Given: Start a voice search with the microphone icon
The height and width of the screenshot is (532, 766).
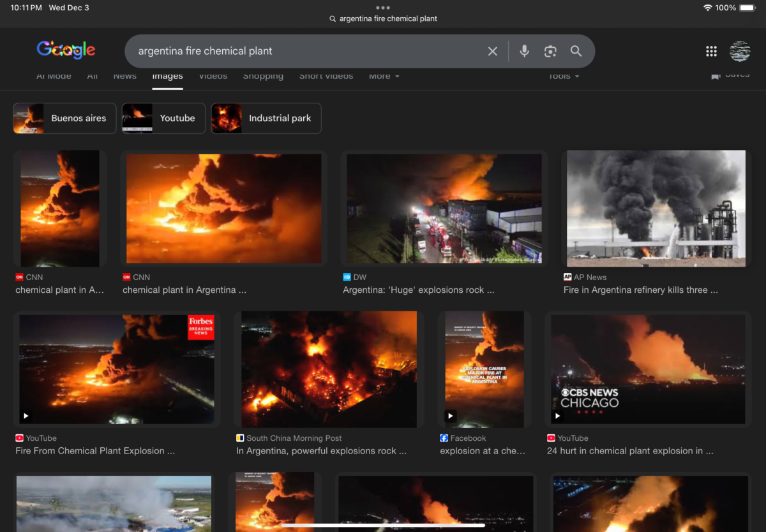Looking at the screenshot, I should coord(524,51).
